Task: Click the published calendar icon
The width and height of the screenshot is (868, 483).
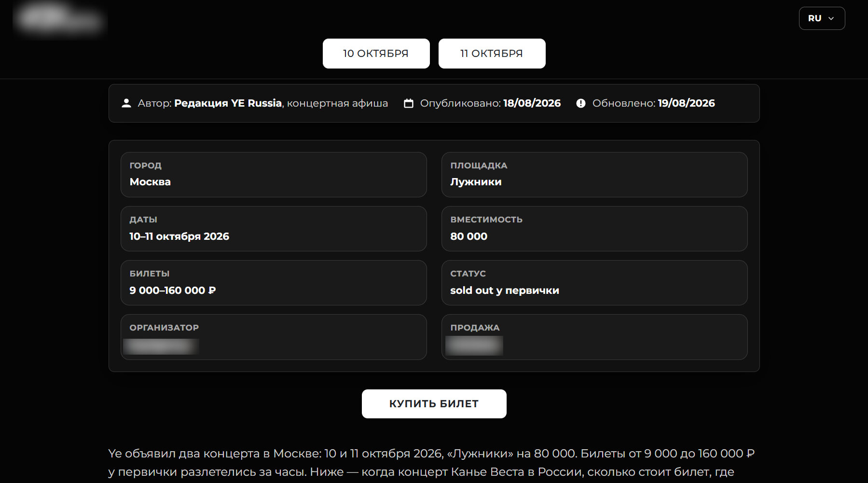Action: click(409, 103)
